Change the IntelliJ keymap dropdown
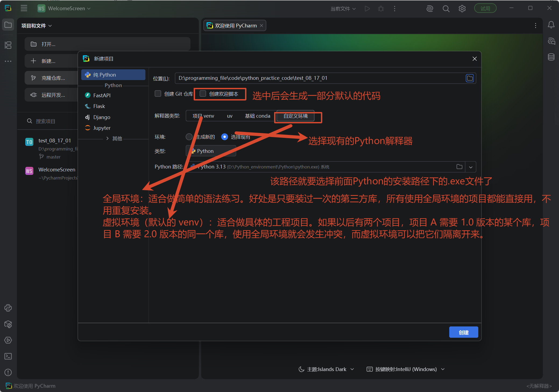The height and width of the screenshot is (392, 559). [406, 369]
